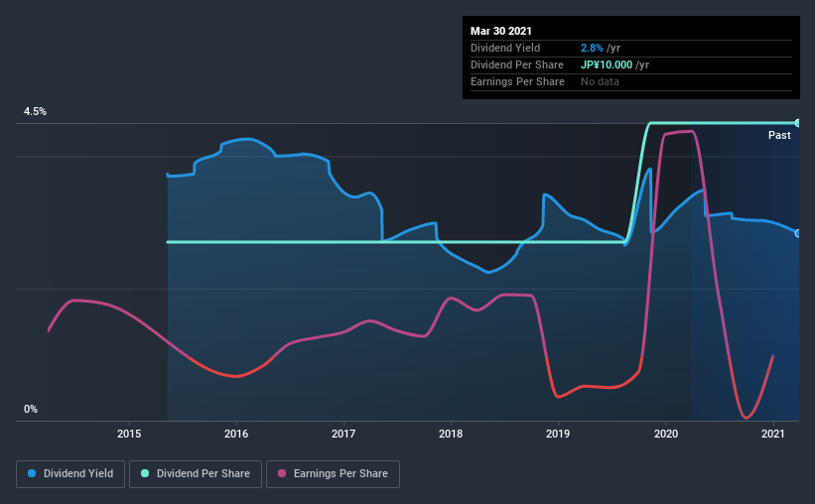The width and height of the screenshot is (815, 504).
Task: Click the Past label on chart
Action: coord(779,135)
